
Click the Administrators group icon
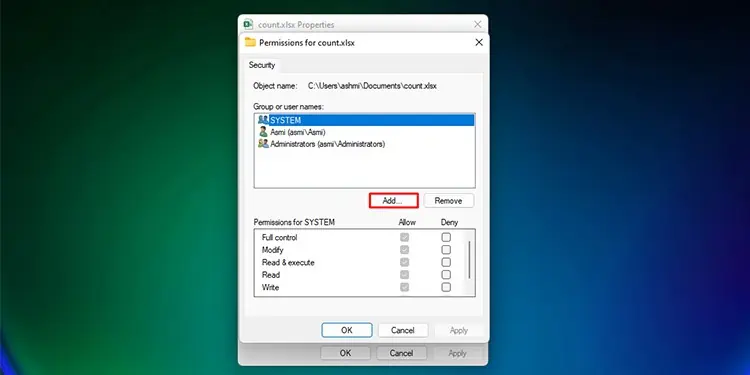(x=263, y=143)
